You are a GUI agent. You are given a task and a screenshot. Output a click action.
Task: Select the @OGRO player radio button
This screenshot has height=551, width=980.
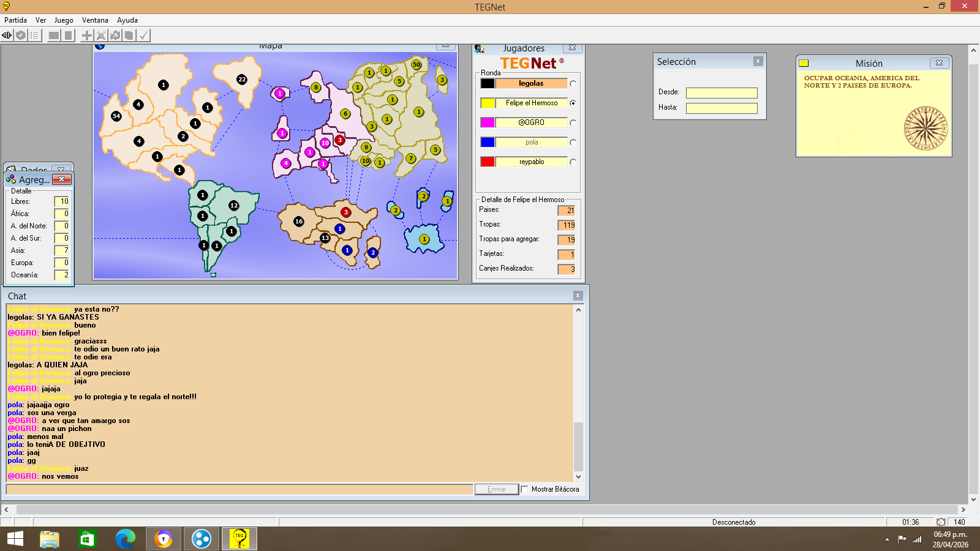pos(573,123)
